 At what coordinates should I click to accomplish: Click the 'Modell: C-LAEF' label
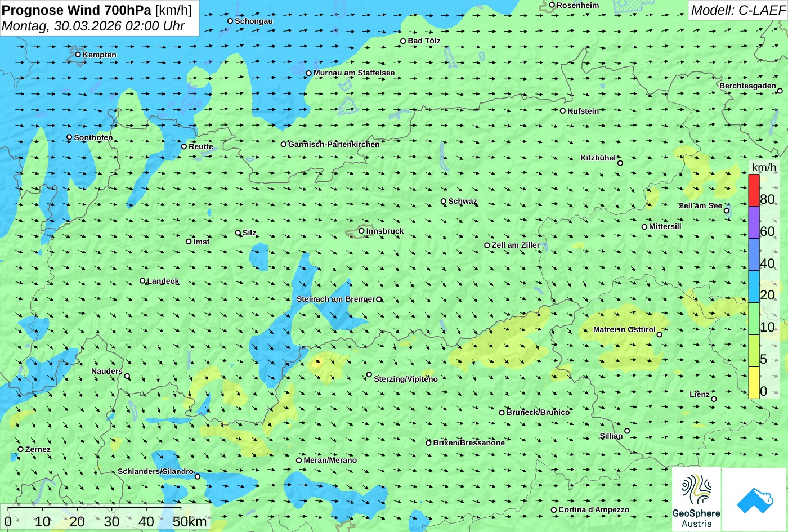(x=737, y=10)
